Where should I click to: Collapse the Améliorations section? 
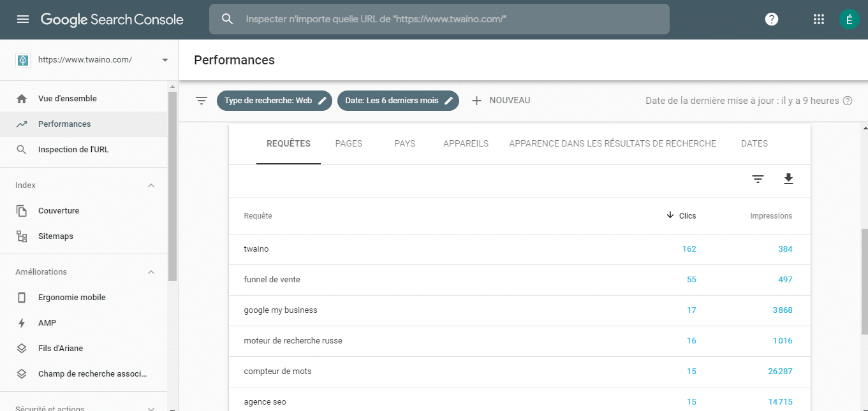151,272
